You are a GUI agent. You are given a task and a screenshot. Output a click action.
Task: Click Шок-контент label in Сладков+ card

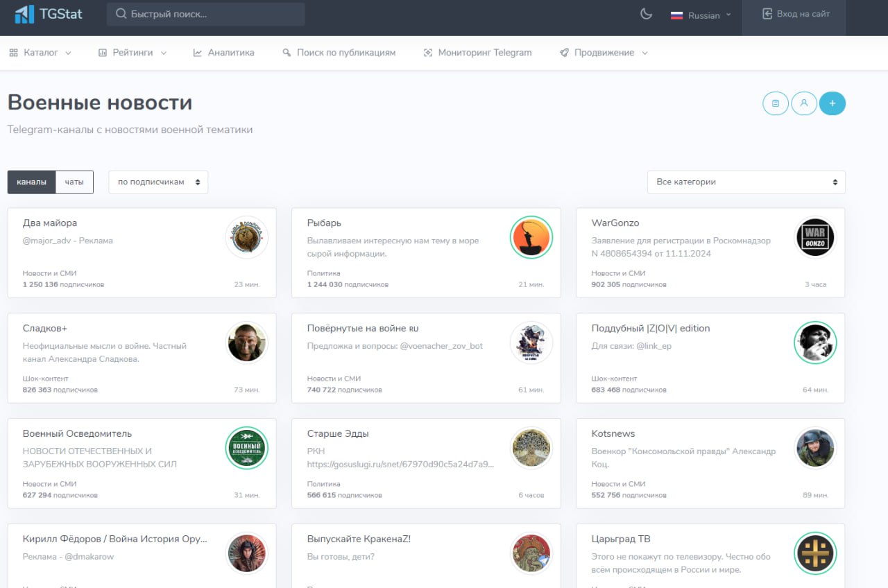45,379
